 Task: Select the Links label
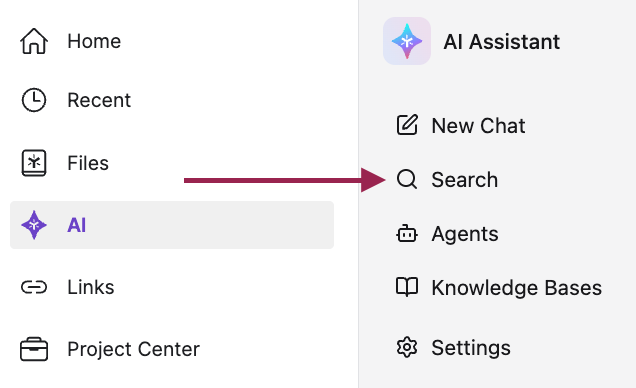[91, 287]
